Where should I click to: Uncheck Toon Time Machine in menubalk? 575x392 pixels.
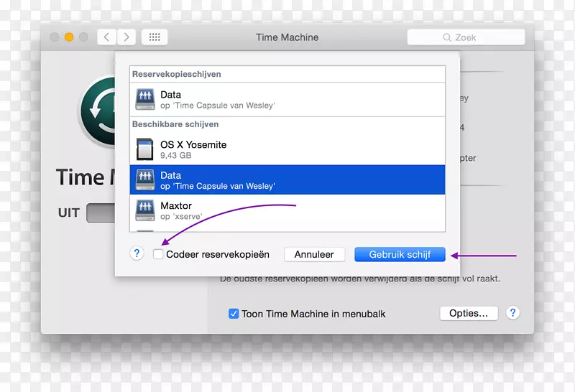234,314
